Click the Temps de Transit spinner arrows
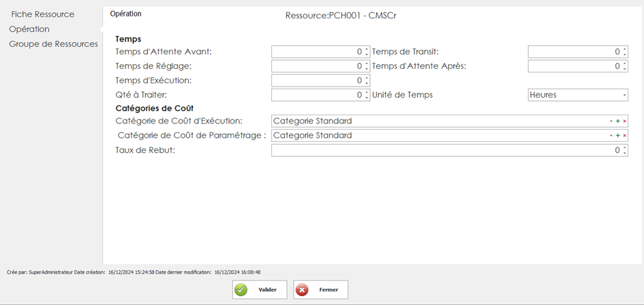This screenshot has width=644, height=305. click(x=624, y=52)
